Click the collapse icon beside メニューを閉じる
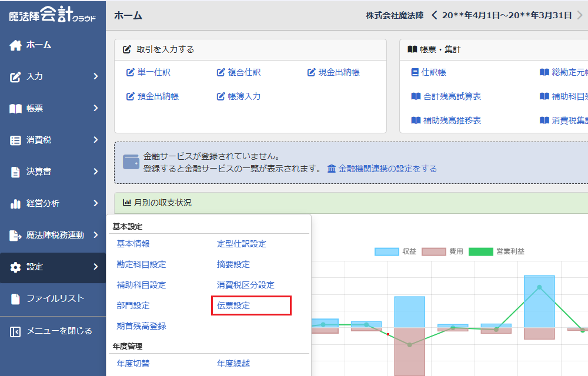 click(15, 331)
